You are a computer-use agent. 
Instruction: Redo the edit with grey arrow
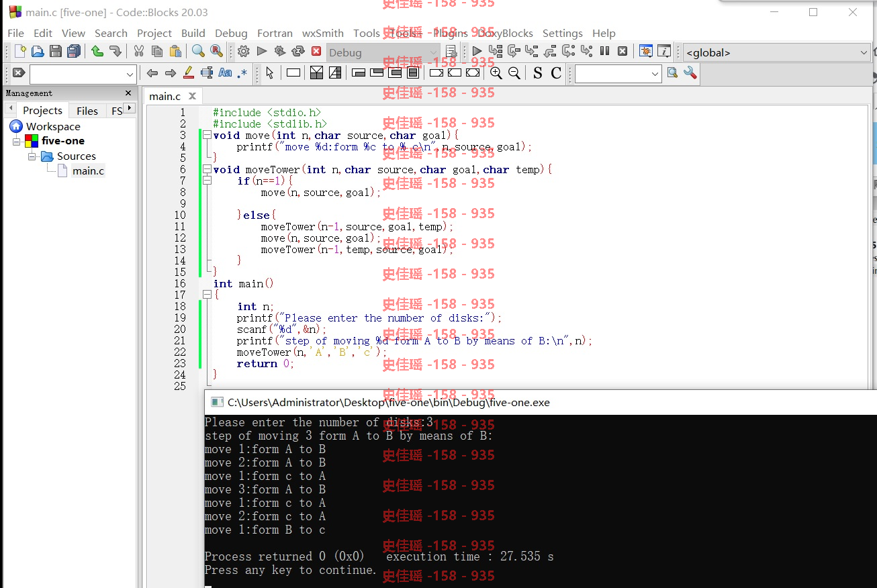[116, 51]
